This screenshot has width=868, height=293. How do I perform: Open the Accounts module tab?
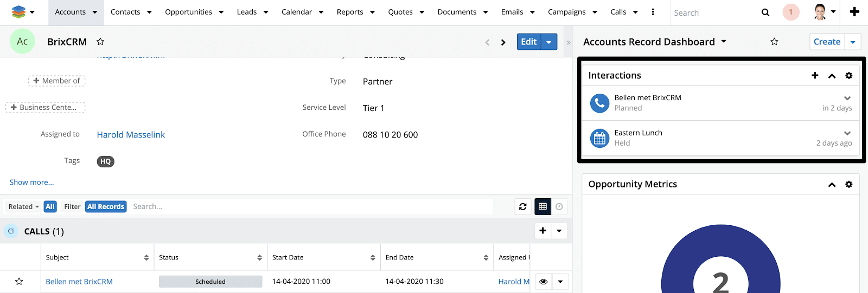point(71,12)
